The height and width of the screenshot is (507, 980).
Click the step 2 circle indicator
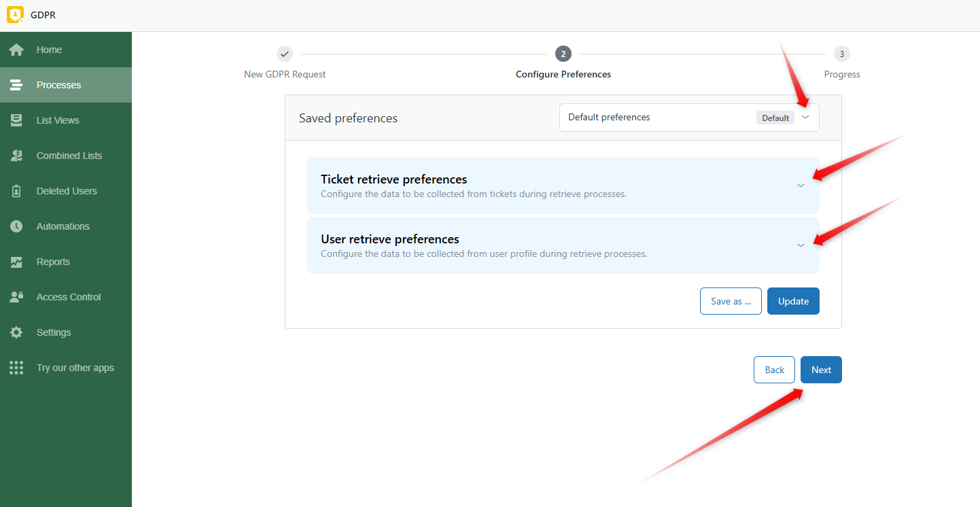click(x=563, y=54)
